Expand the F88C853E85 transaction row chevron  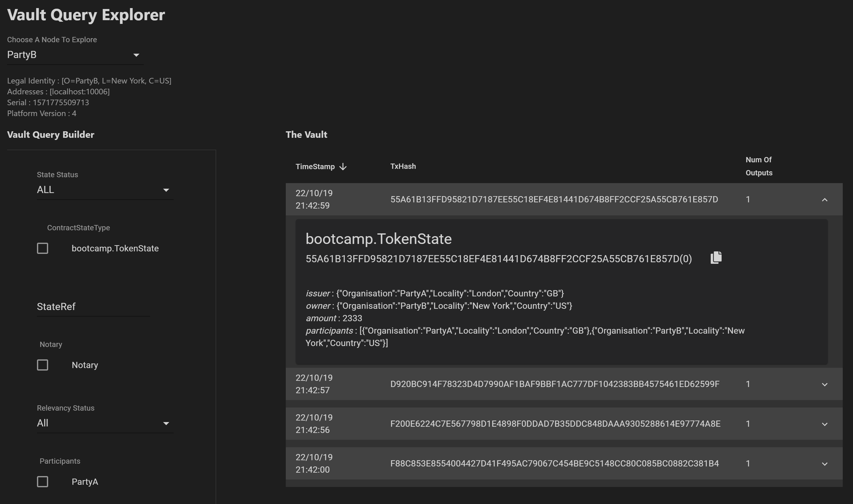pos(824,464)
